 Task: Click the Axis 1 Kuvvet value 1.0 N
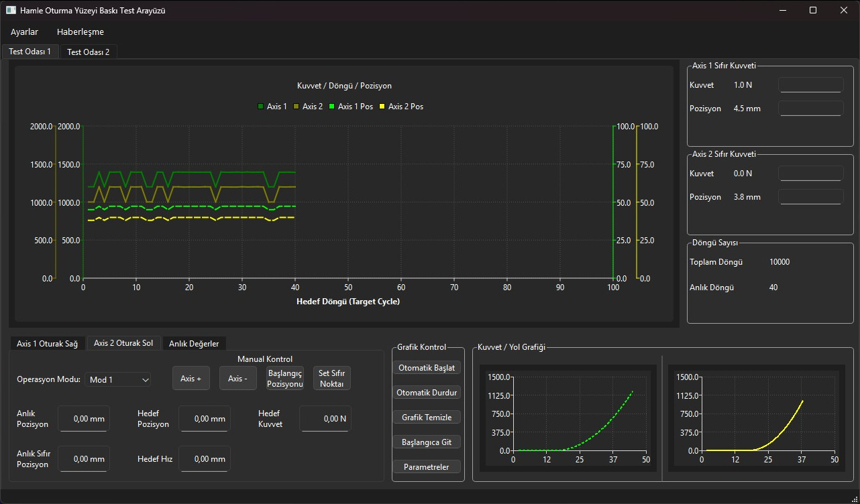(743, 85)
